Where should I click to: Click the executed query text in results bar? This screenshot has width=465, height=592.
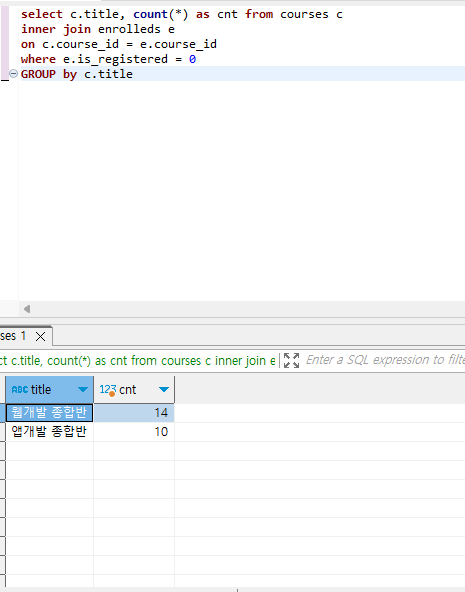(137, 361)
